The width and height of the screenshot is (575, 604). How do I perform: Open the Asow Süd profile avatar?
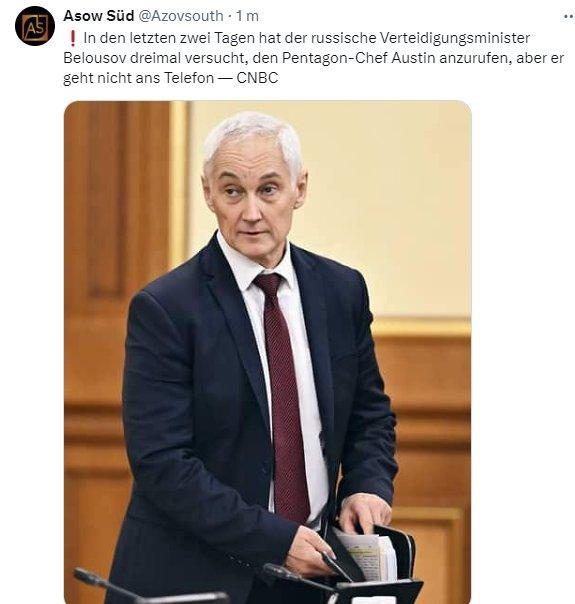(35, 26)
